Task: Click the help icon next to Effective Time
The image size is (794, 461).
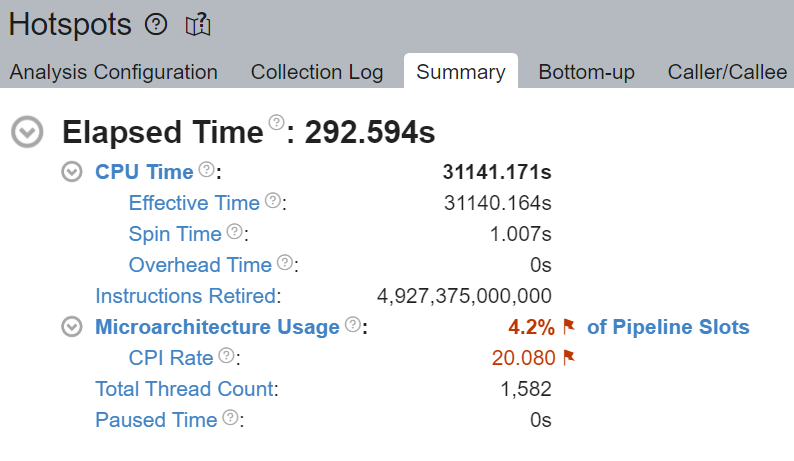Action: pyautogui.click(x=272, y=201)
